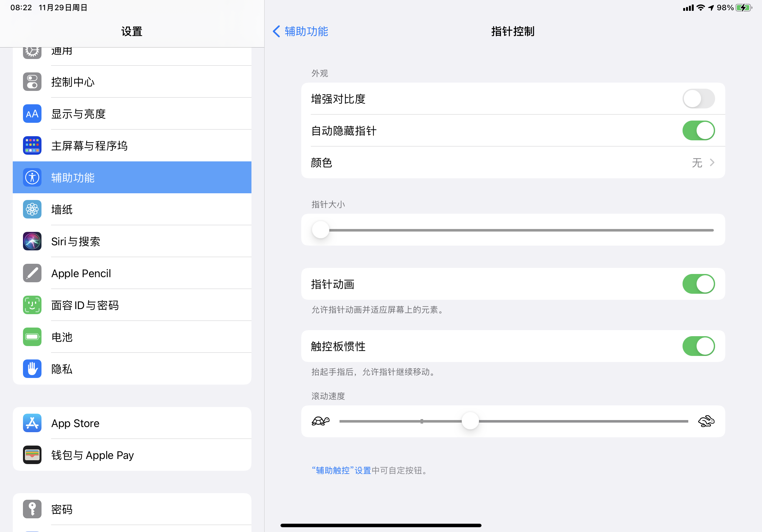
Task: Select the Home Screen & Dock icon
Action: click(x=32, y=146)
